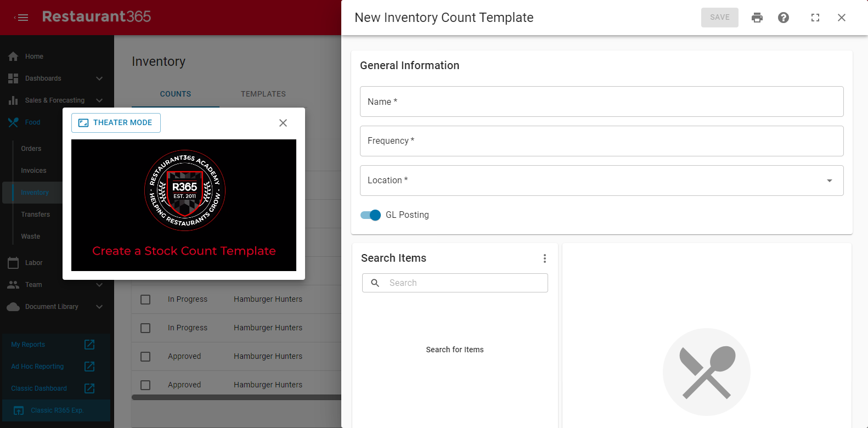This screenshot has width=868, height=428.
Task: Click the Name input field
Action: point(602,102)
